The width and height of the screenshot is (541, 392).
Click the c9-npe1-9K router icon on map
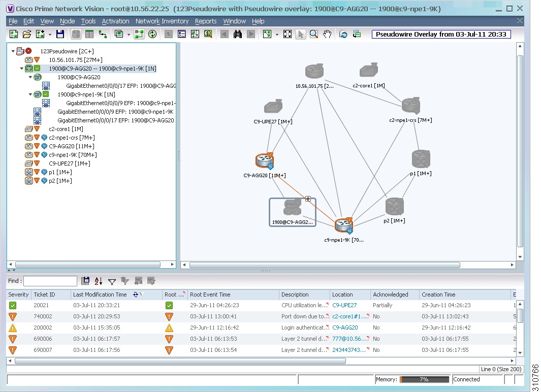(x=343, y=225)
